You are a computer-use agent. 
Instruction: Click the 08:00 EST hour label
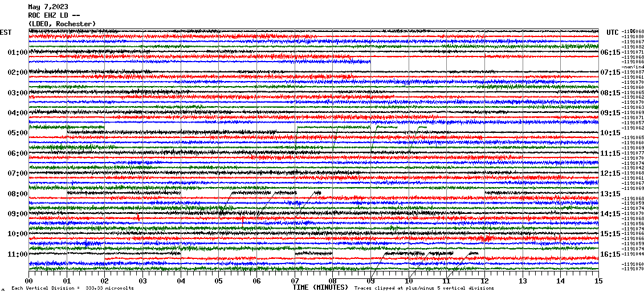(18, 194)
